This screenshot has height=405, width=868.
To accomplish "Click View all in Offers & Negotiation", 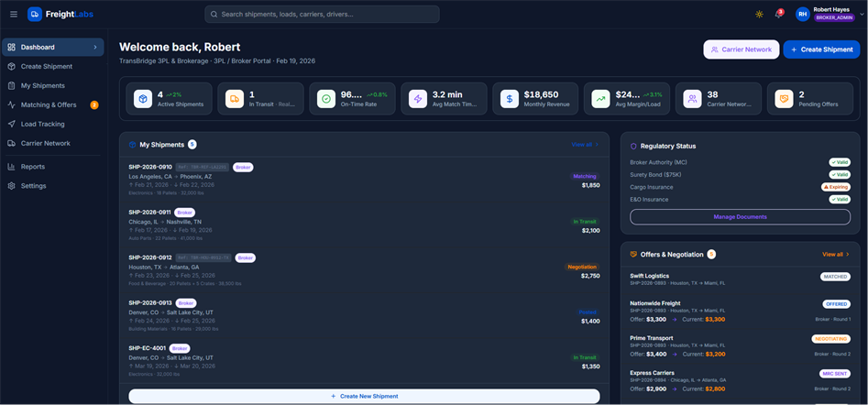I will tap(836, 255).
